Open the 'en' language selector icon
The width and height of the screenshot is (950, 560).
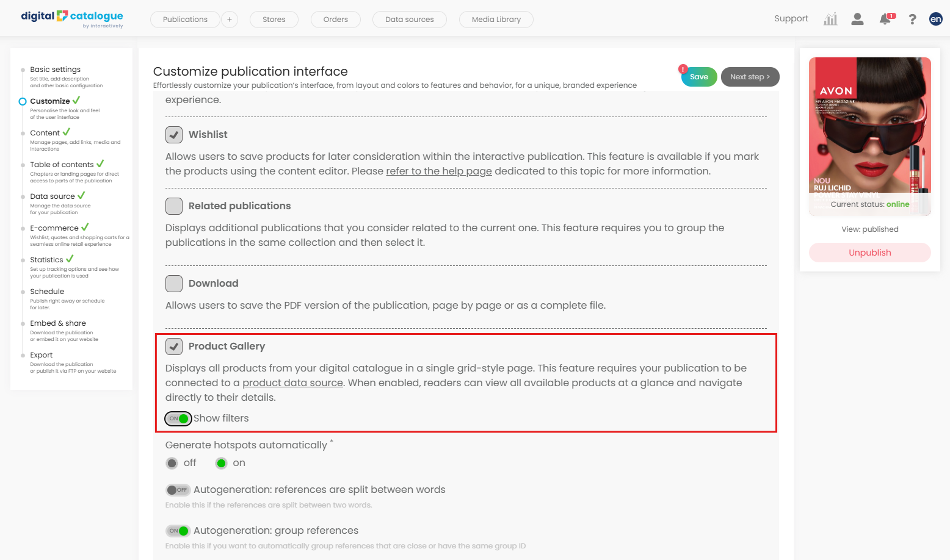935,19
